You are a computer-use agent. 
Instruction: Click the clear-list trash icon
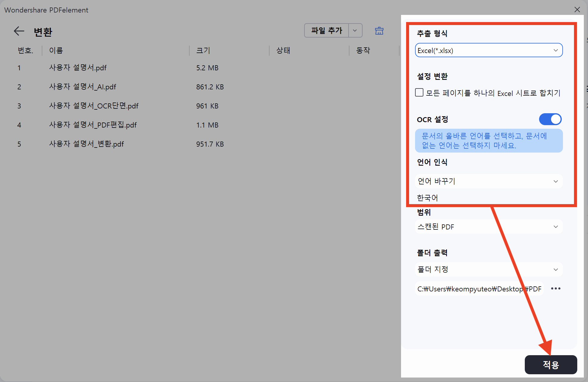[379, 31]
